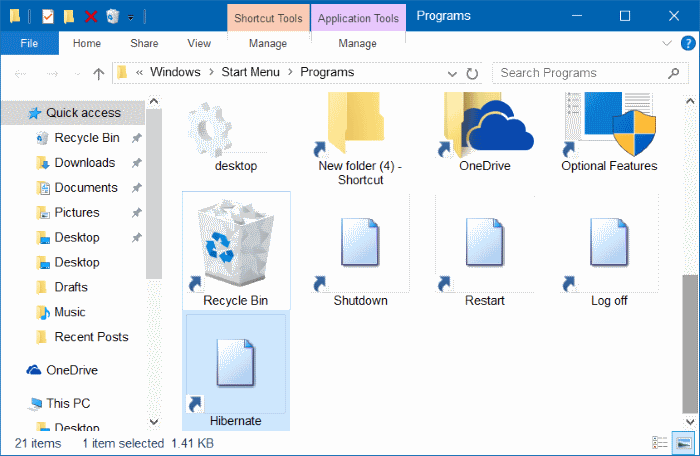The width and height of the screenshot is (700, 456).
Task: Select the Optional Features shortcut
Action: click(610, 124)
